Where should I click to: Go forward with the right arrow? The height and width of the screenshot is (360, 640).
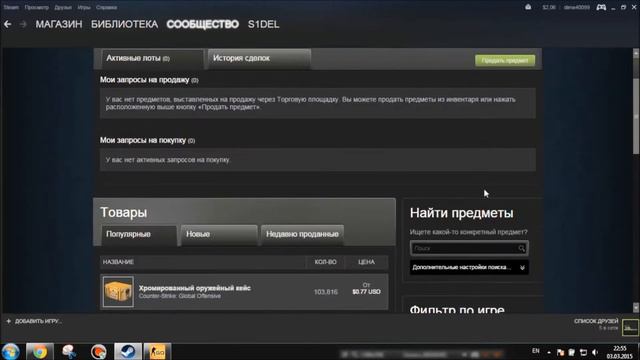(x=23, y=24)
